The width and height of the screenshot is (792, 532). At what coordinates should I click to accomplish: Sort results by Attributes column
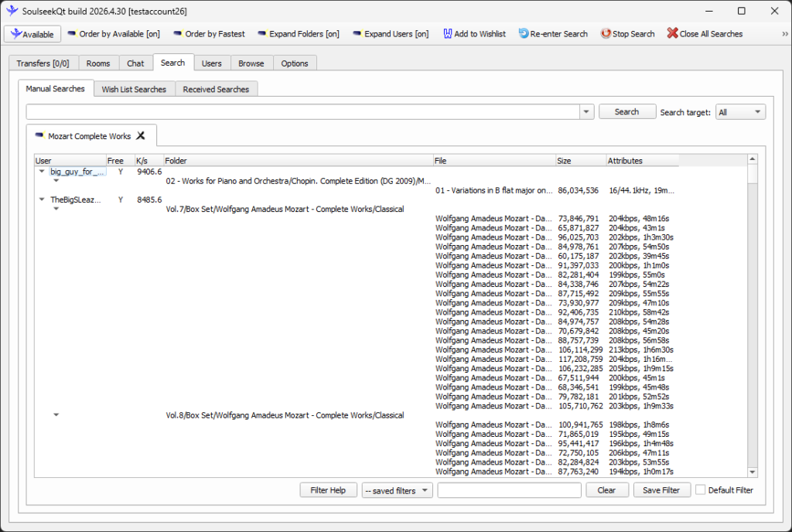tap(643, 161)
